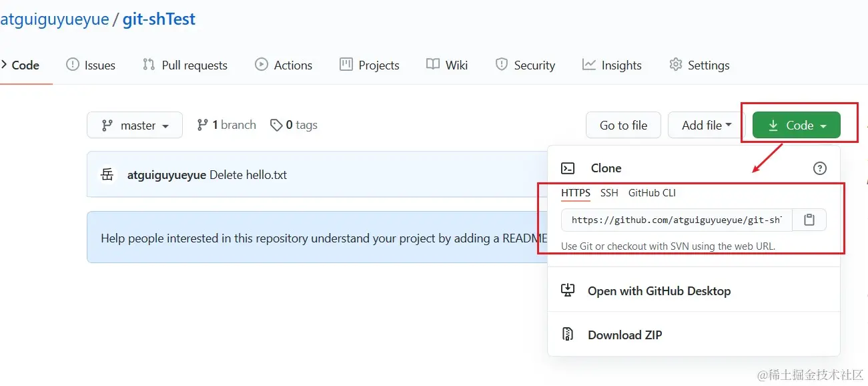The height and width of the screenshot is (386, 868).
Task: Click Download ZIP option
Action: (694, 335)
